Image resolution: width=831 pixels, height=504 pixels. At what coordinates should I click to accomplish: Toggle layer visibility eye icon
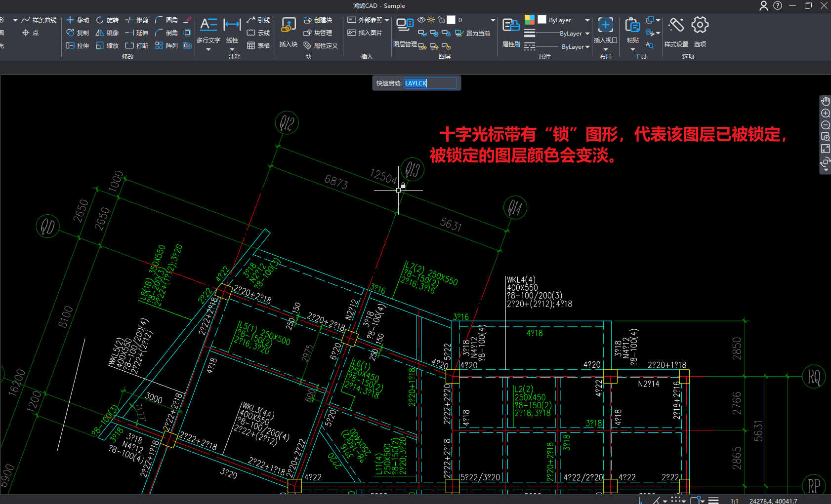[x=421, y=20]
